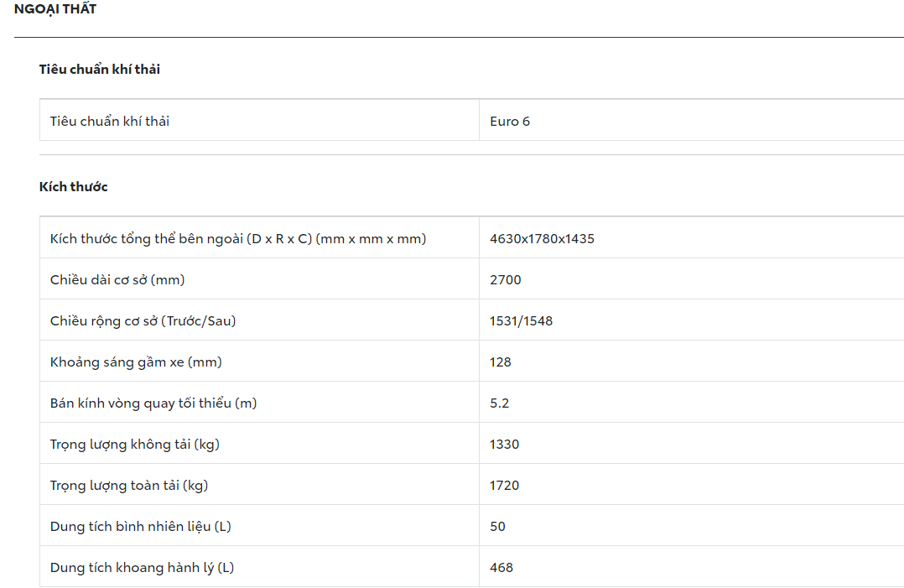Select the Chiều rộng cơ sở (Trước/Sau) label
Image resolution: width=904 pixels, height=588 pixels.
click(x=143, y=321)
